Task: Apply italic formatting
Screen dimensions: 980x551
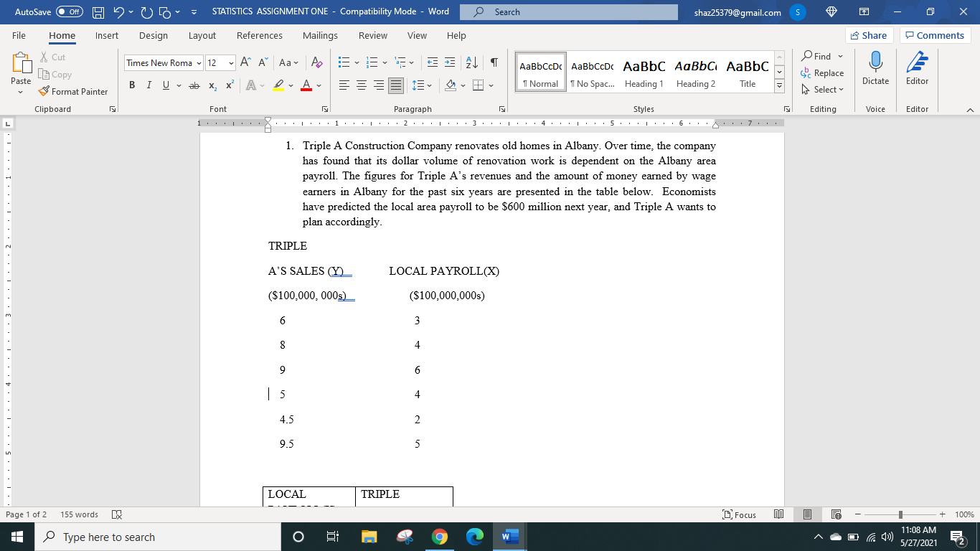Action: [x=149, y=85]
